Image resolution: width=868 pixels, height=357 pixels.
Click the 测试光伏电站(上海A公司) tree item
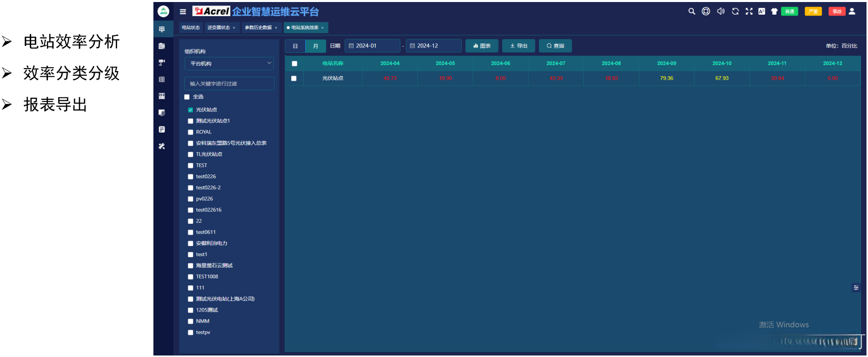click(x=225, y=299)
